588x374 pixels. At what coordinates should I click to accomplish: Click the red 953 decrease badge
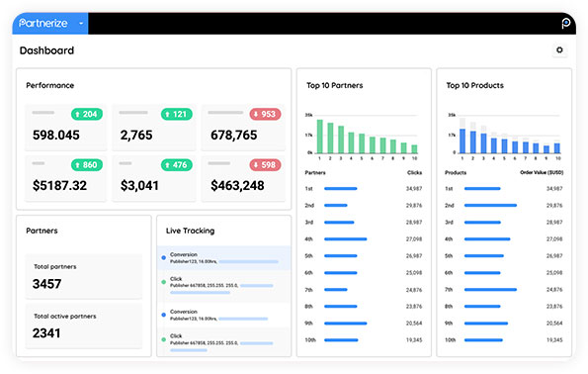coord(265,114)
